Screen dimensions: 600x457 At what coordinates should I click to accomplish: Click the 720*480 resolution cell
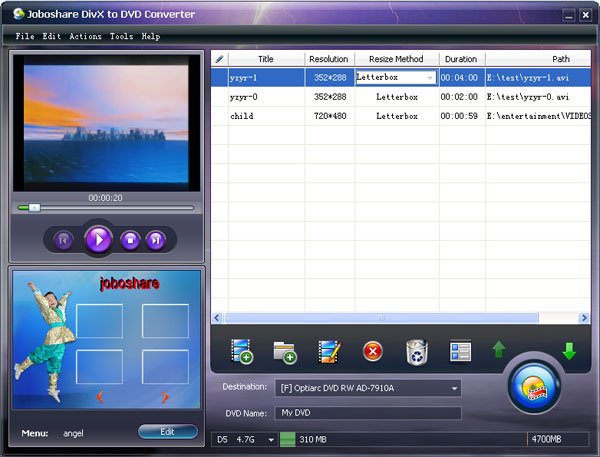pyautogui.click(x=330, y=116)
